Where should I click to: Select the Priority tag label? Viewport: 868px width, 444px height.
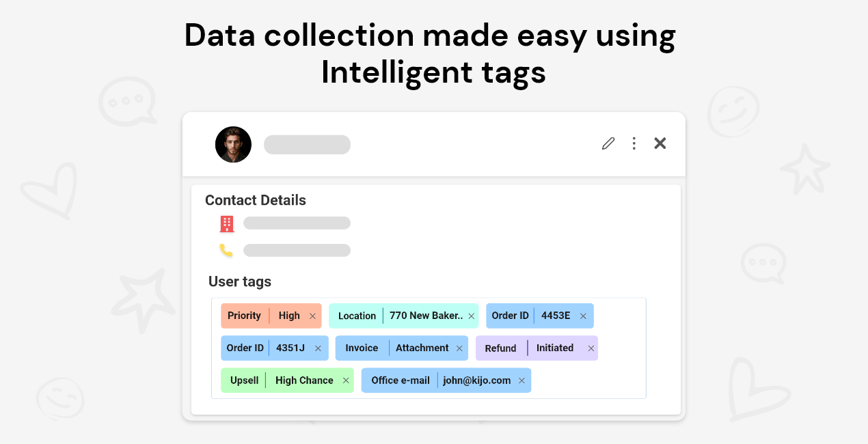coord(244,316)
